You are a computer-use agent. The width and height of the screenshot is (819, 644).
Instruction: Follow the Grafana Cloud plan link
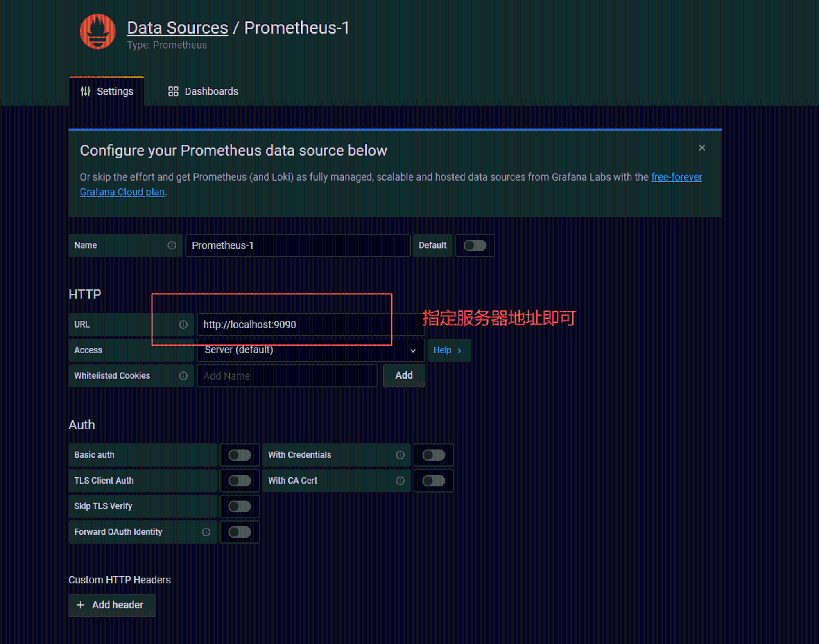122,192
